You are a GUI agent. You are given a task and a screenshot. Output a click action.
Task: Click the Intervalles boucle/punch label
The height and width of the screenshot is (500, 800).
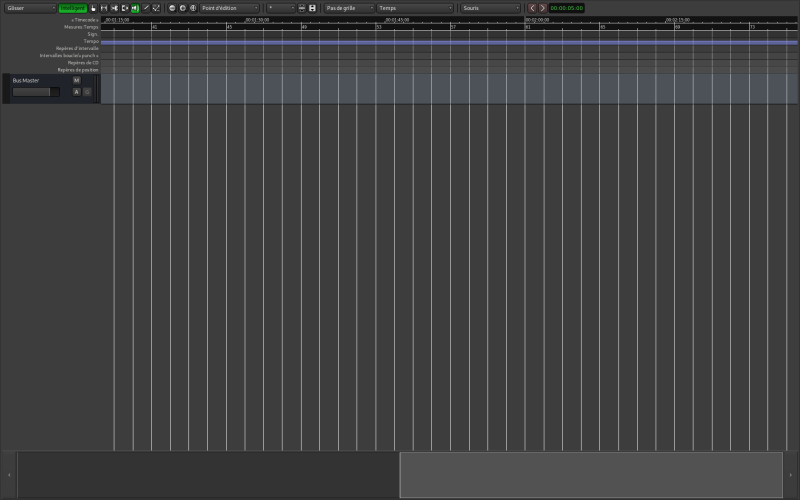[x=69, y=56]
